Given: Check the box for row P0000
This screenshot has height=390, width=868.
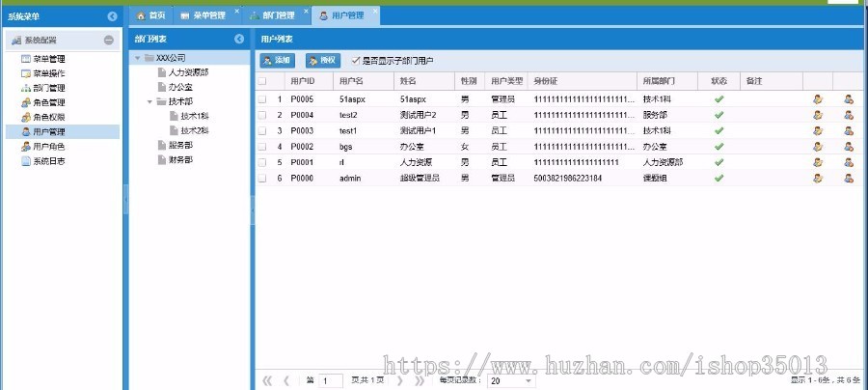Looking at the screenshot, I should coord(262,179).
